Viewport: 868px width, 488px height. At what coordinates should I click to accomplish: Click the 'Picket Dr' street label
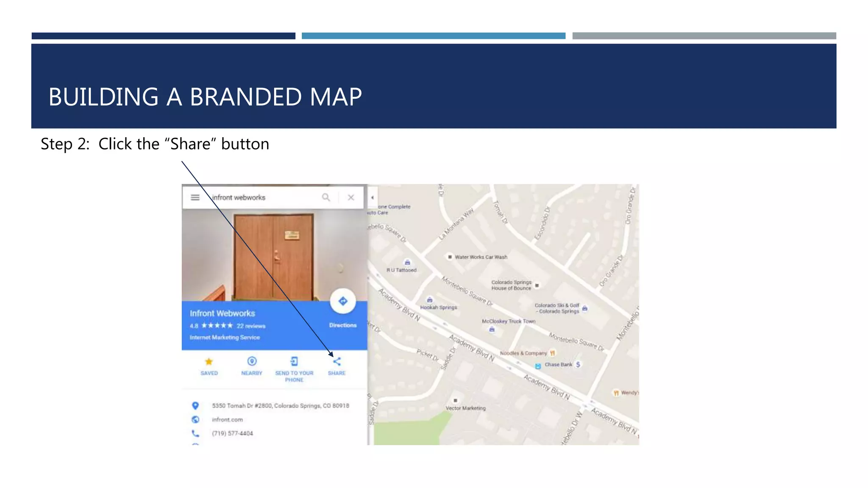click(x=428, y=355)
